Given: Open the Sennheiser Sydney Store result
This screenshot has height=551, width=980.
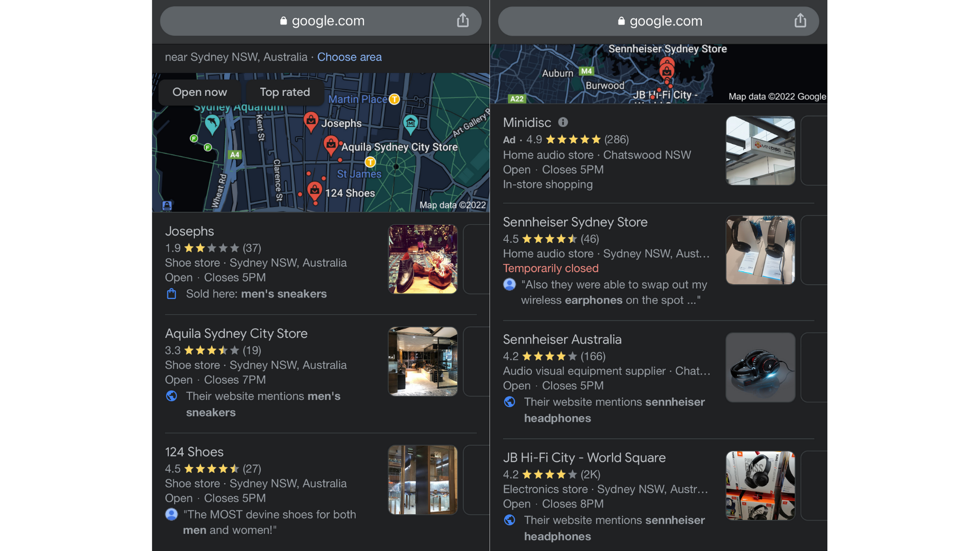Looking at the screenshot, I should pyautogui.click(x=575, y=221).
